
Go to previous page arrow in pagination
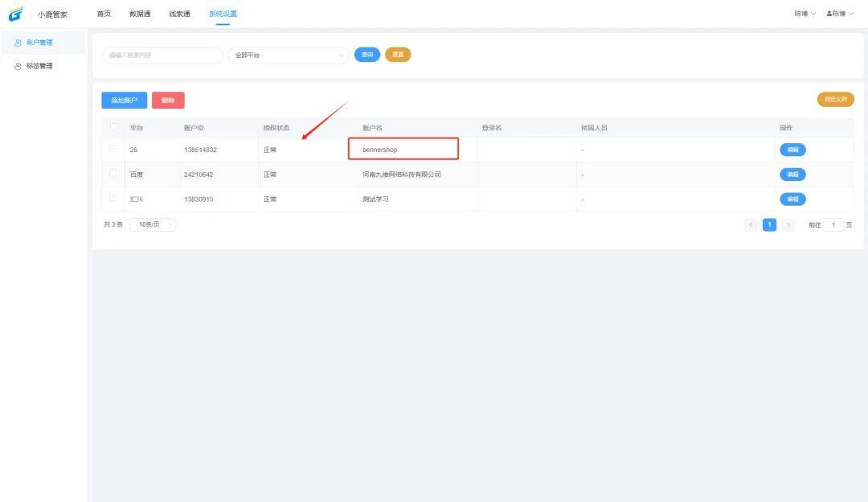coord(751,225)
